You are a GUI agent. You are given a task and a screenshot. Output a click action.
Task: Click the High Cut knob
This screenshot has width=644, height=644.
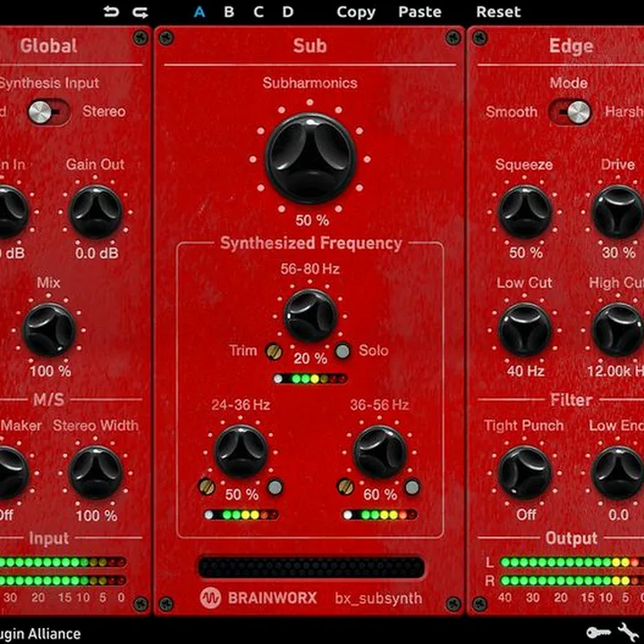pos(618,329)
